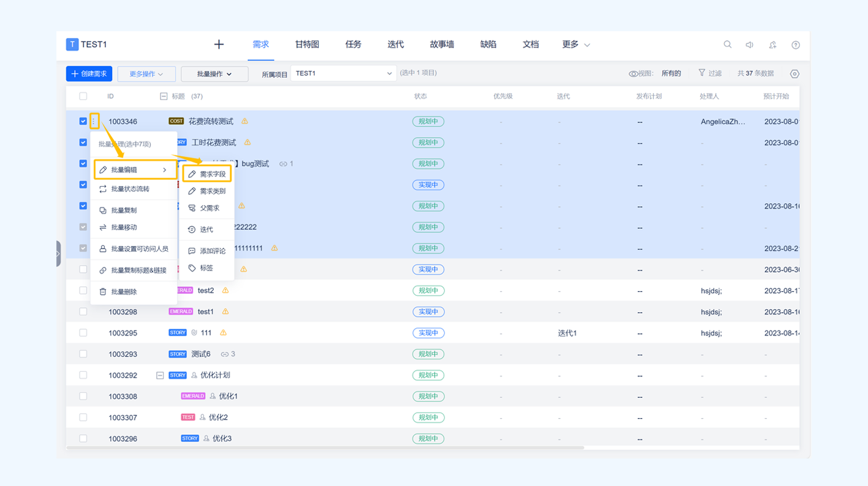Expand the 更多 navigation dropdown
The width and height of the screenshot is (868, 486).
click(x=576, y=44)
